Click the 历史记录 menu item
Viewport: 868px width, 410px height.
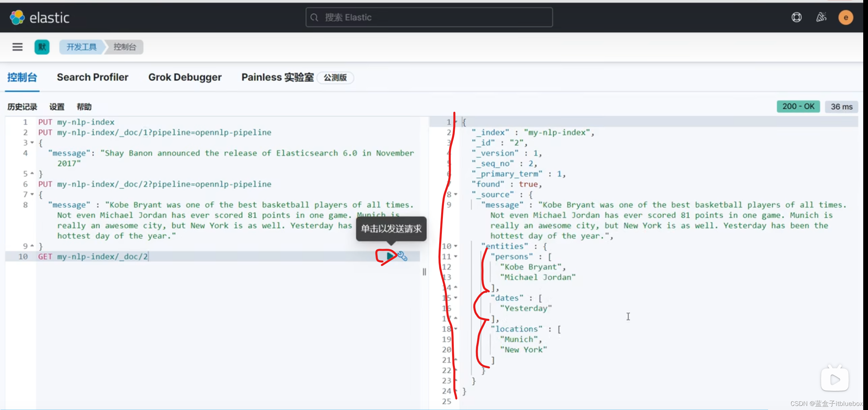click(x=23, y=106)
